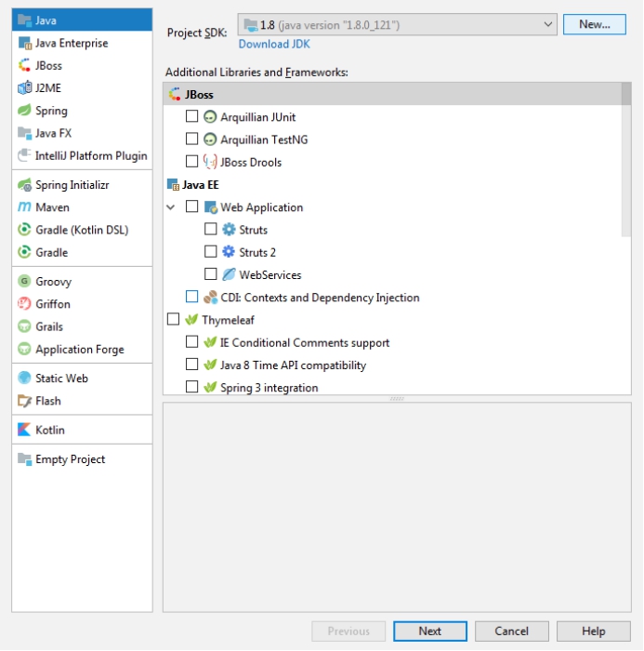The image size is (644, 651).
Task: Enable IE Conditional Comments support checkbox
Action: (x=191, y=341)
